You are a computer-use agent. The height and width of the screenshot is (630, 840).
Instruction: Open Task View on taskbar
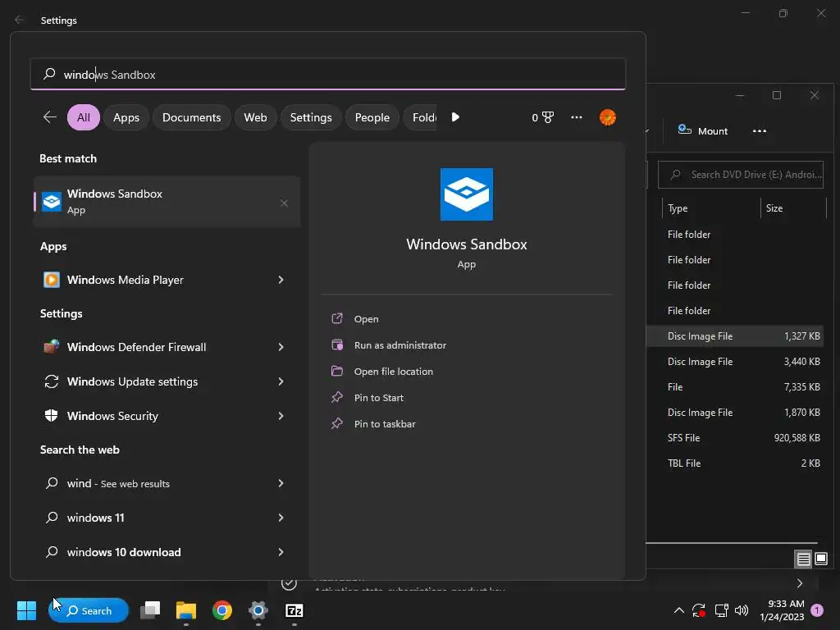pyautogui.click(x=150, y=610)
